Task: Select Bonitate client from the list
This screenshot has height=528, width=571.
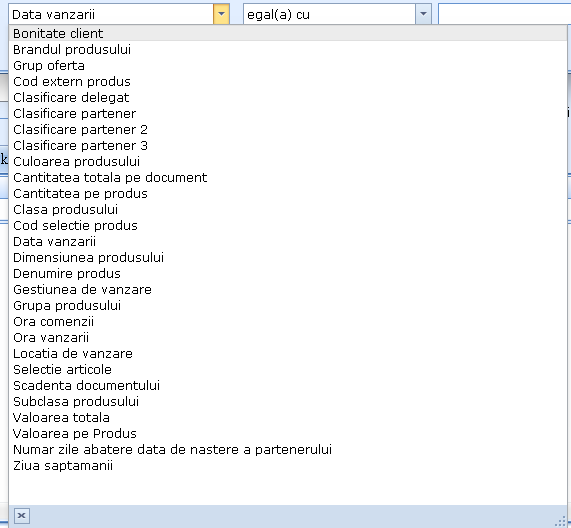Action: [288, 34]
